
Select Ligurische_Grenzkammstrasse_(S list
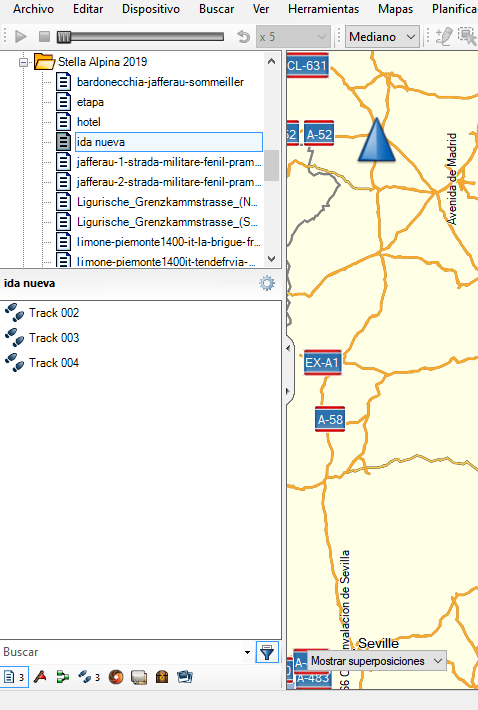tap(167, 221)
